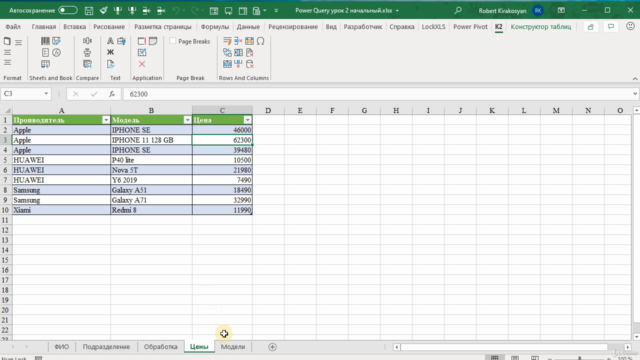Switch to the Вставка tab
The image size is (640, 360).
coord(75,27)
